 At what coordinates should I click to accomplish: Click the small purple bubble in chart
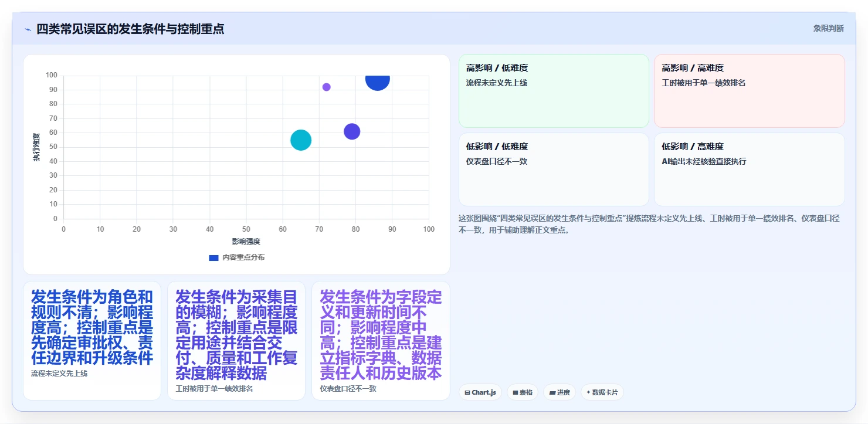pyautogui.click(x=327, y=87)
